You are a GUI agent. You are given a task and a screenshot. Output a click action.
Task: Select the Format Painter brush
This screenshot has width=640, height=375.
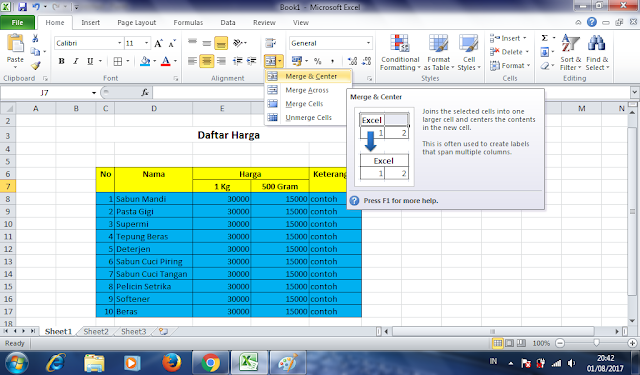(36, 65)
